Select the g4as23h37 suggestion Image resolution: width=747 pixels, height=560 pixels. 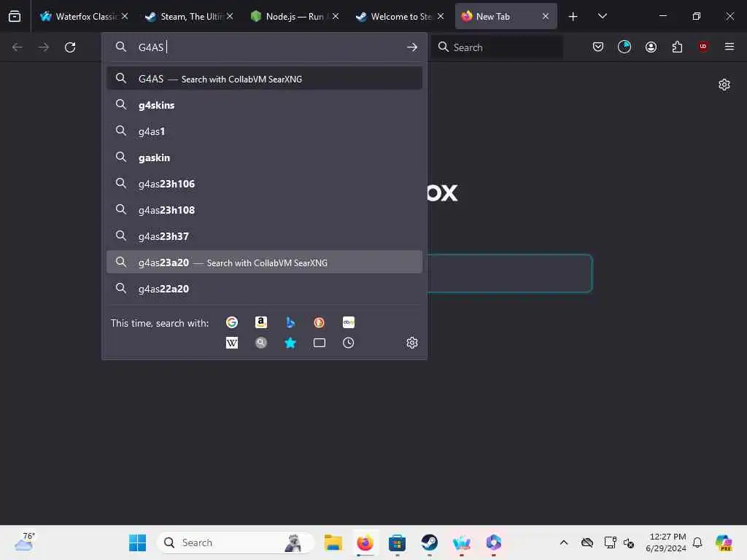[x=264, y=236]
